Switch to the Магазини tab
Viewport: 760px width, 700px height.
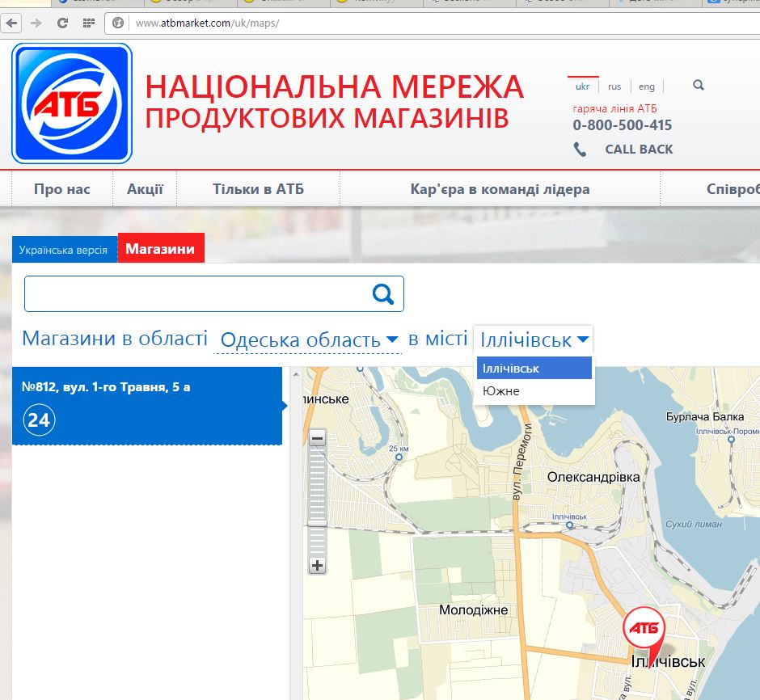pos(161,249)
